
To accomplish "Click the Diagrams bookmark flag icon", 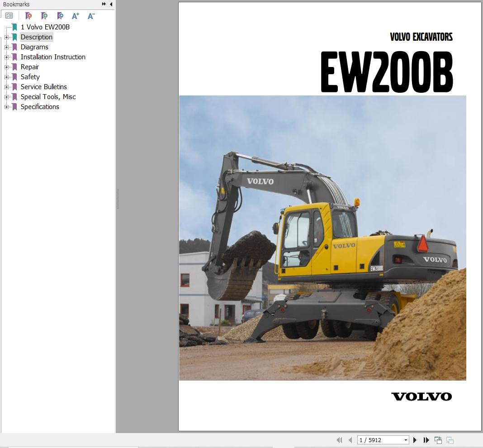I will (x=14, y=47).
